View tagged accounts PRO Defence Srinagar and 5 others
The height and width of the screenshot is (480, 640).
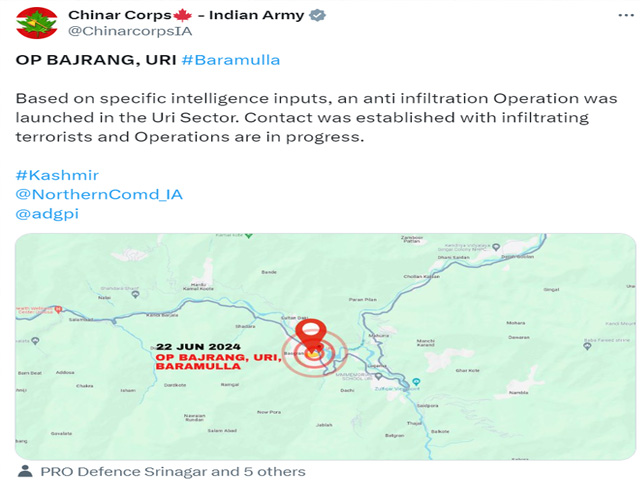pos(173,472)
